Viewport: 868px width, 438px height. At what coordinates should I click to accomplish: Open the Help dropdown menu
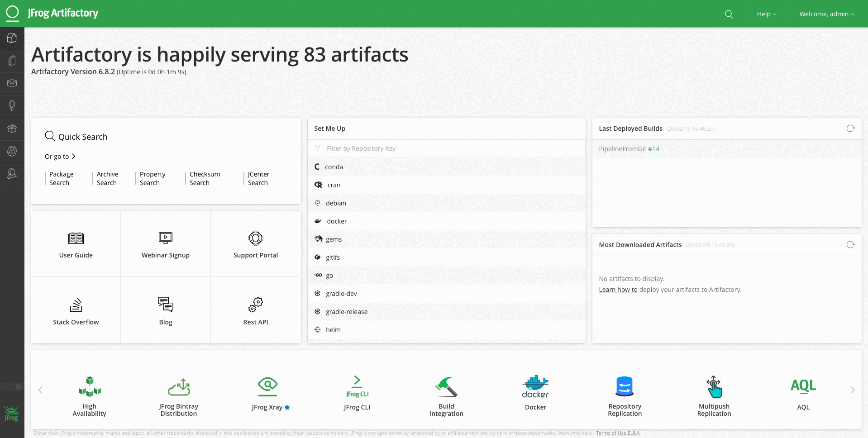[x=766, y=14]
